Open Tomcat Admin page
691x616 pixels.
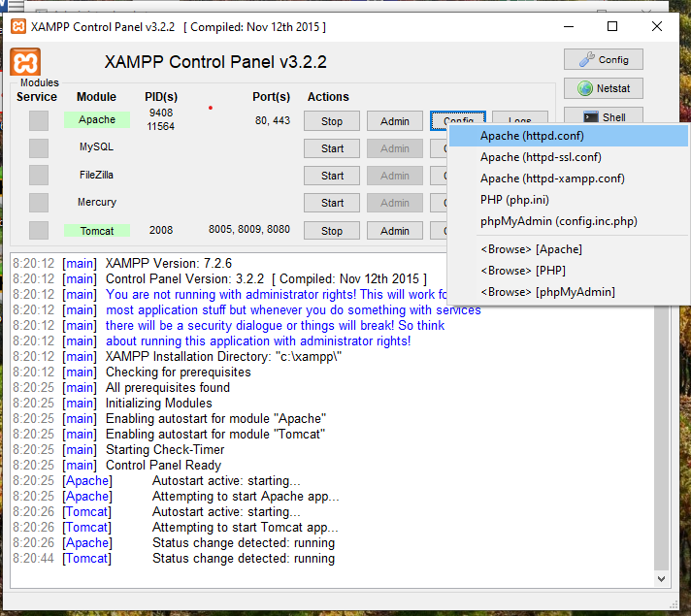[x=395, y=231]
